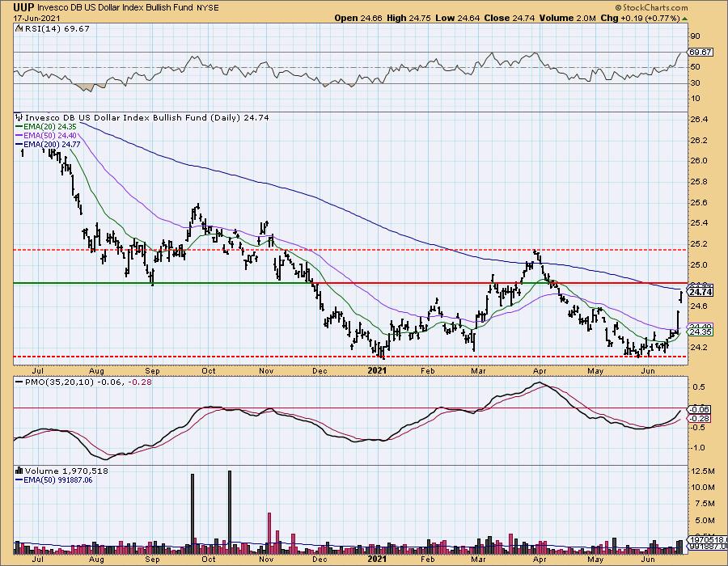
Task: Click the tallest October volume spike bar
Action: (230, 512)
